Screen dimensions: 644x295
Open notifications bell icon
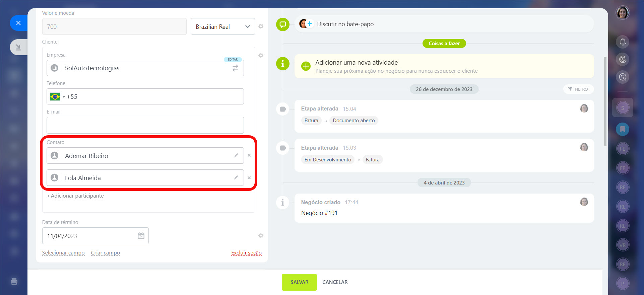click(623, 42)
